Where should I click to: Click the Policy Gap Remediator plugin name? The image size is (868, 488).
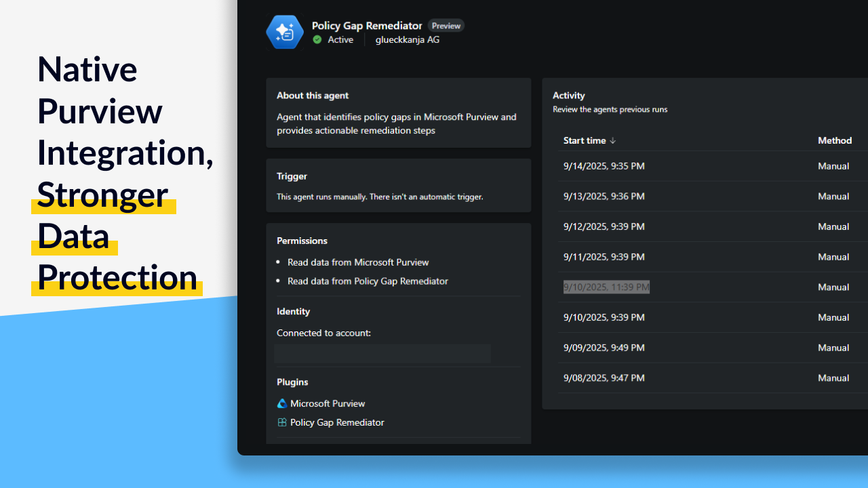337,422
